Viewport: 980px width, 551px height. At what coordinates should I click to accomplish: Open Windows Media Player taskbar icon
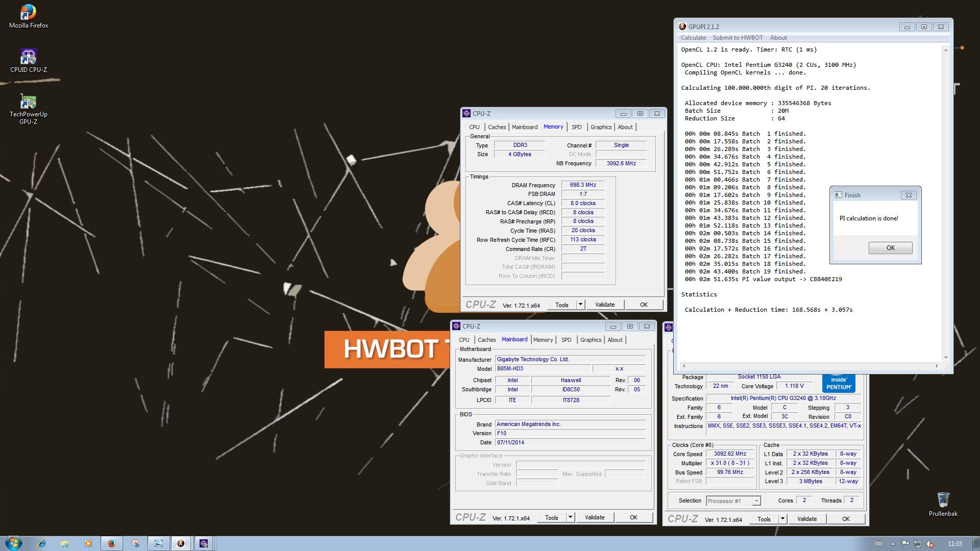88,543
